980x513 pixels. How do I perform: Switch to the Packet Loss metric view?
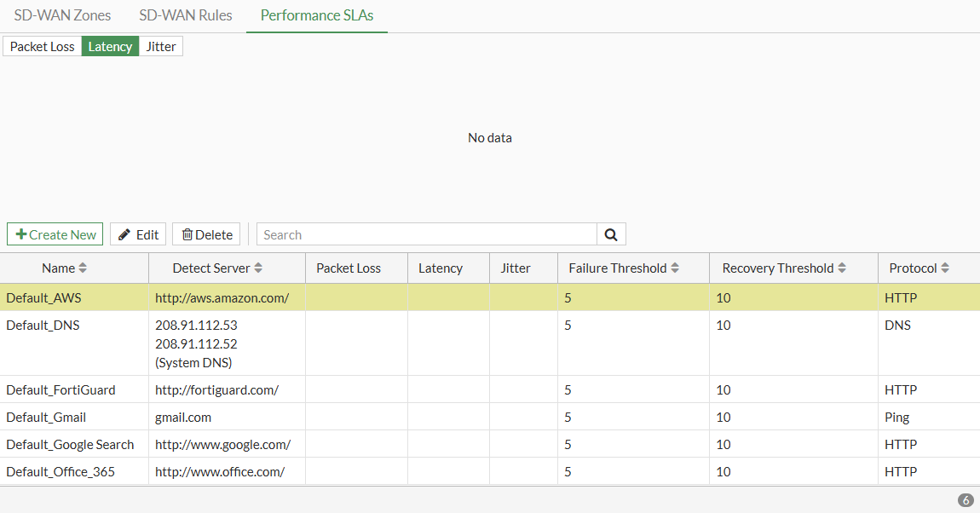pos(41,46)
